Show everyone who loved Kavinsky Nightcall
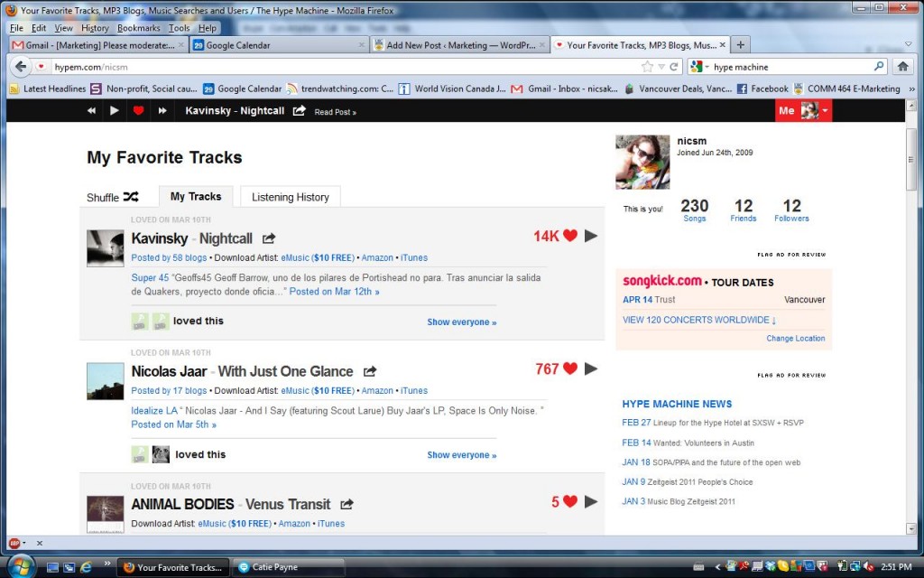Screen dimensions: 924x578 [461, 322]
